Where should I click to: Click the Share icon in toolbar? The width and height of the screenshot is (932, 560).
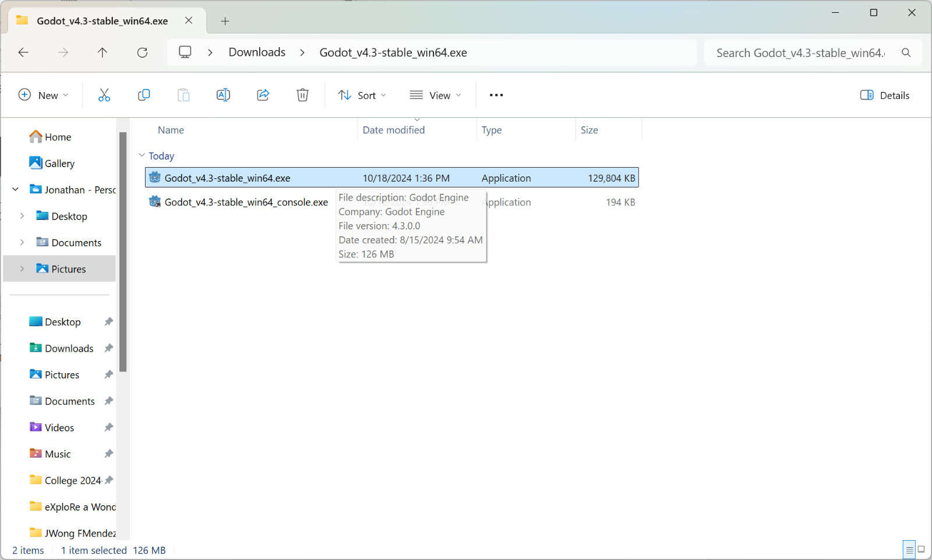(x=263, y=95)
